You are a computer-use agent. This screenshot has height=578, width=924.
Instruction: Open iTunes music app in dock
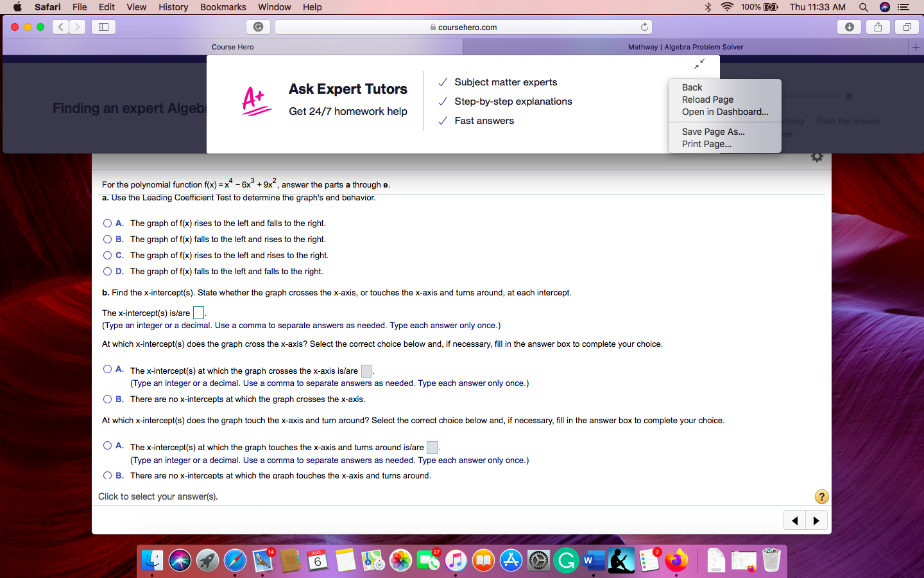(456, 561)
